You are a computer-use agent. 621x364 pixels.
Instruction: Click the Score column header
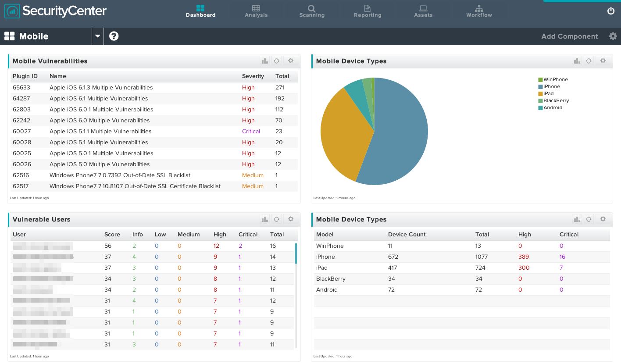coord(112,235)
